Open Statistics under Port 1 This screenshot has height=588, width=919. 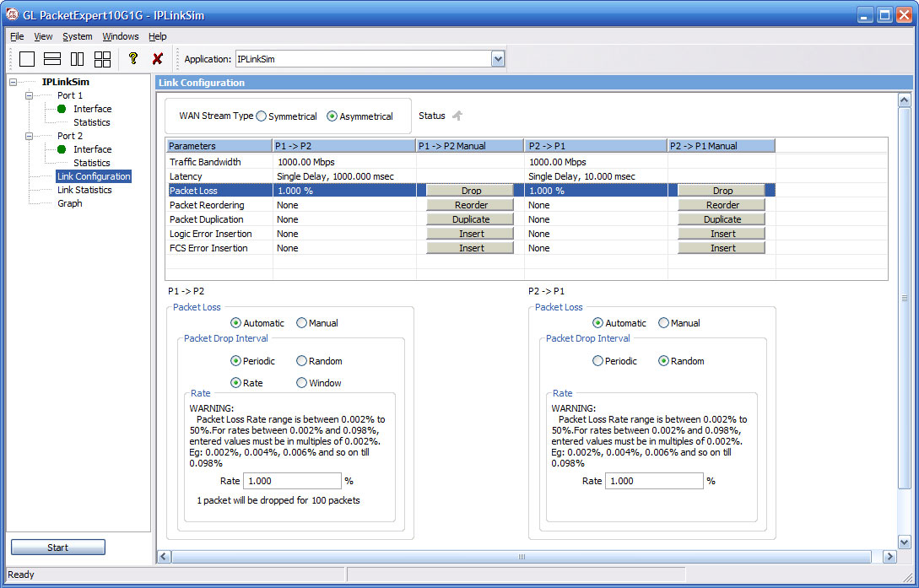(x=91, y=122)
